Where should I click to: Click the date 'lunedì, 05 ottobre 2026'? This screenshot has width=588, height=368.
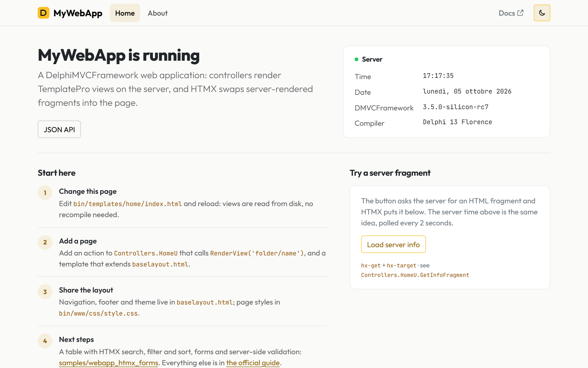pos(467,91)
